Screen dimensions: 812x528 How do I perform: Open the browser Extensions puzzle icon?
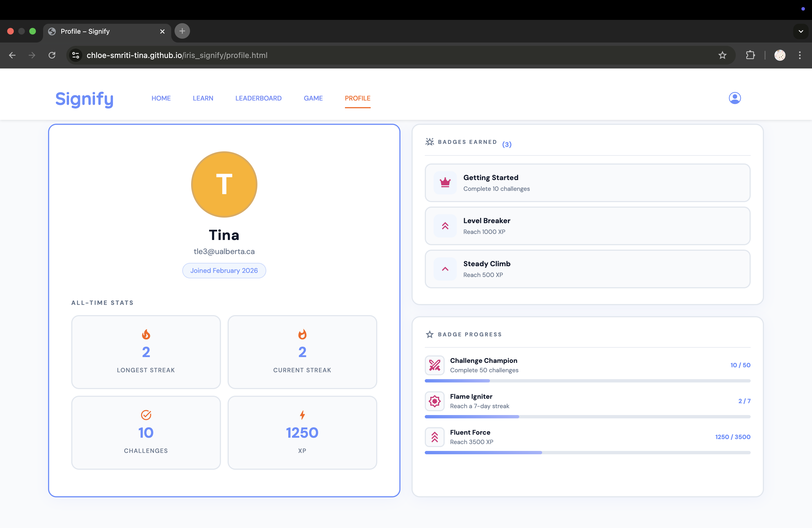750,55
